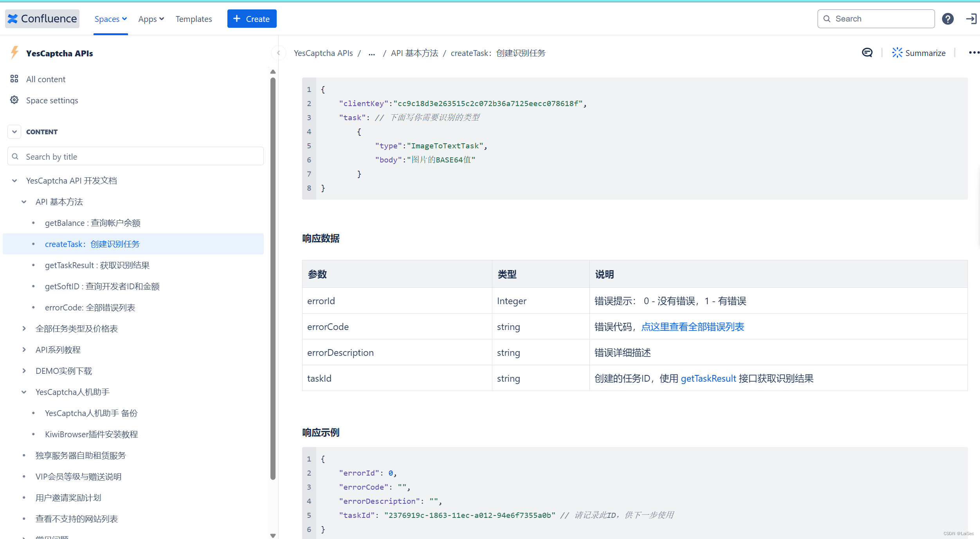The width and height of the screenshot is (980, 539).
Task: Open getTaskResult : 获取识别结果 page
Action: (97, 265)
